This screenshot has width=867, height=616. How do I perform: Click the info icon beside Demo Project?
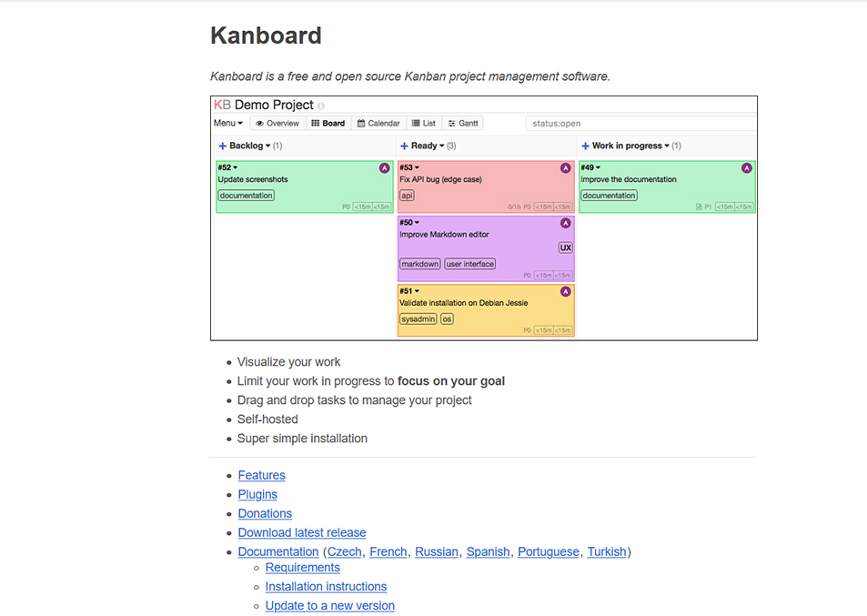(x=321, y=106)
